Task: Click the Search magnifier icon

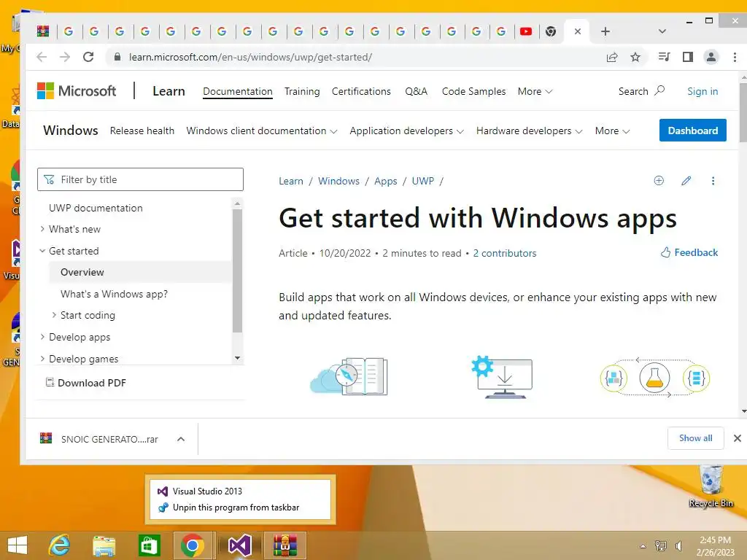Action: tap(659, 90)
